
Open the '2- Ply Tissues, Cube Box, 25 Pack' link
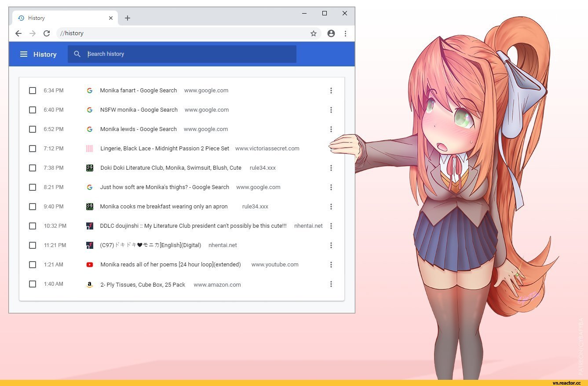click(143, 285)
